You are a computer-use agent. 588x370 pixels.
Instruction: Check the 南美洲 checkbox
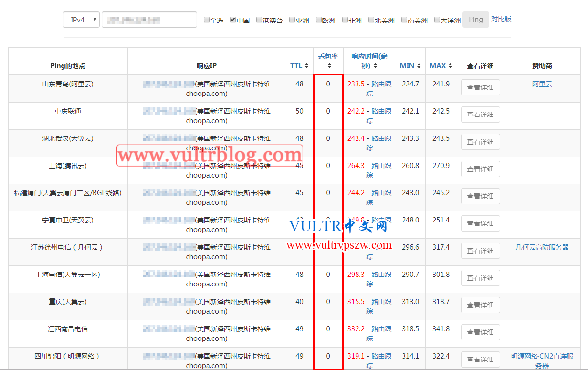coord(404,20)
